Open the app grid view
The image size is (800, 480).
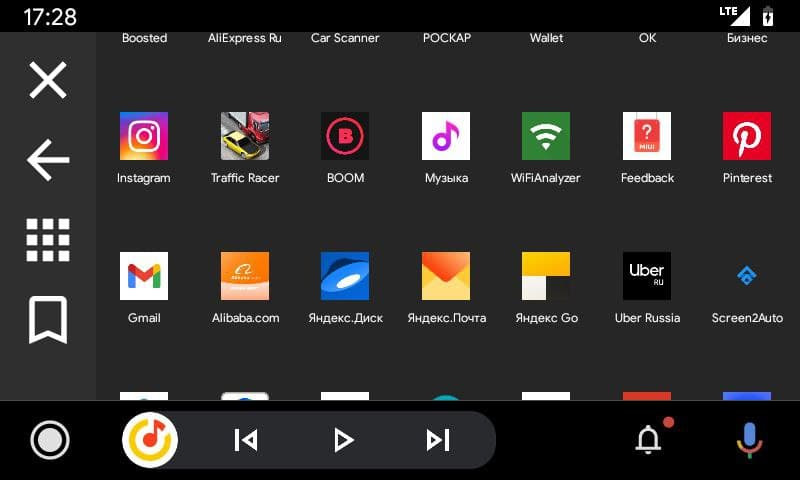coord(48,240)
